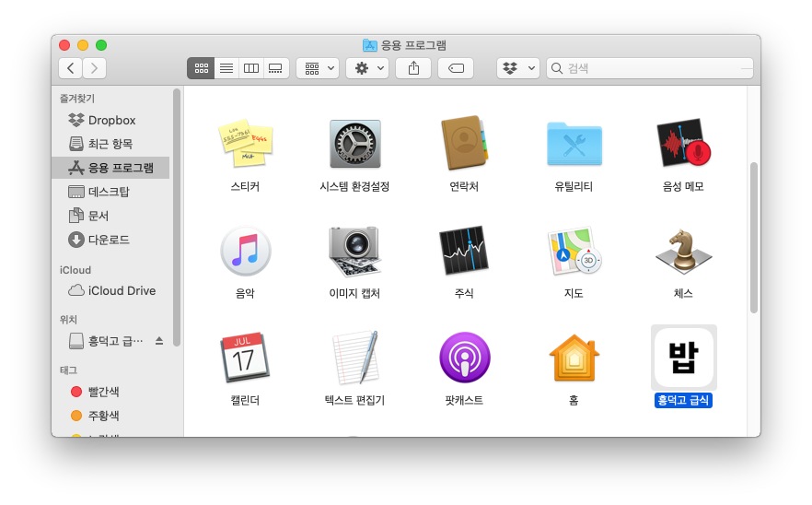Click the edit tags button
Screen dimensions: 812x505
[456, 68]
